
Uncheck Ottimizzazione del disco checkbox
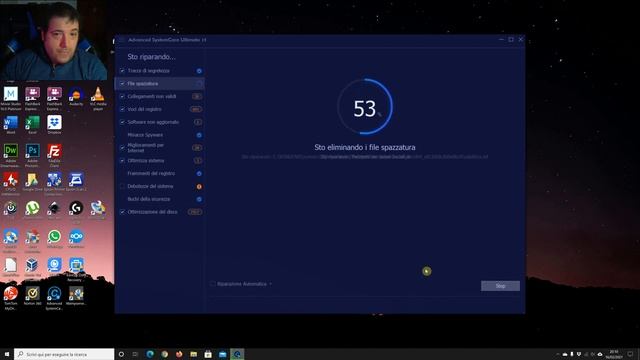coord(122,212)
